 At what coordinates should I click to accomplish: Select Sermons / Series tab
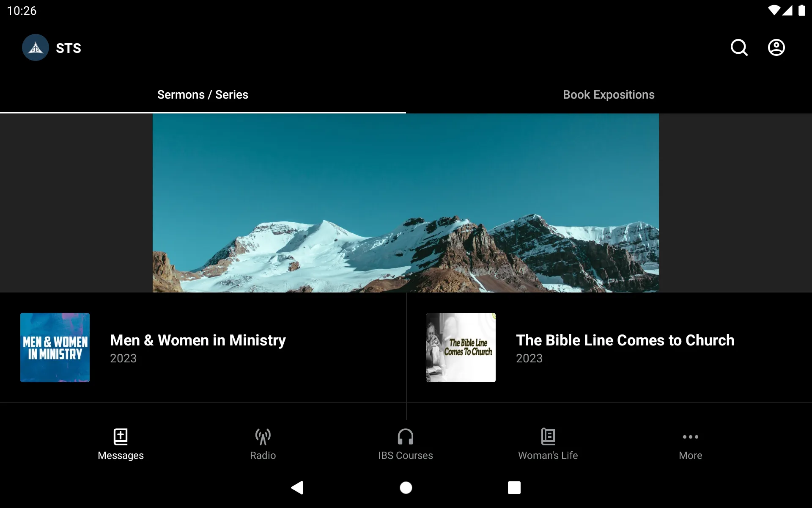click(x=203, y=94)
